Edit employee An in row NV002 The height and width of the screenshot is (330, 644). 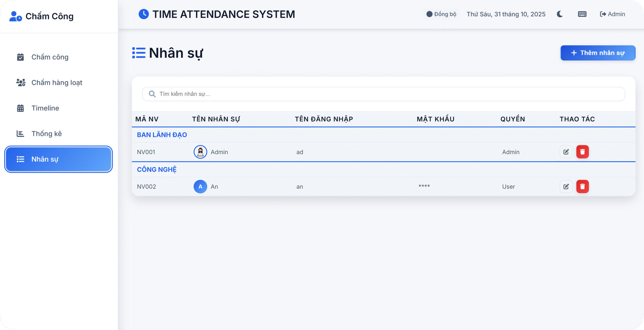[x=566, y=187]
